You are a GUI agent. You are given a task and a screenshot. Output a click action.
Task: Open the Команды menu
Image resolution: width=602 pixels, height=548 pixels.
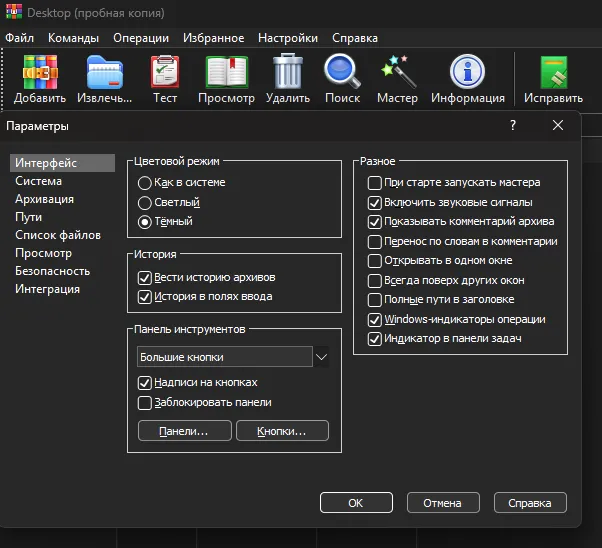click(73, 38)
